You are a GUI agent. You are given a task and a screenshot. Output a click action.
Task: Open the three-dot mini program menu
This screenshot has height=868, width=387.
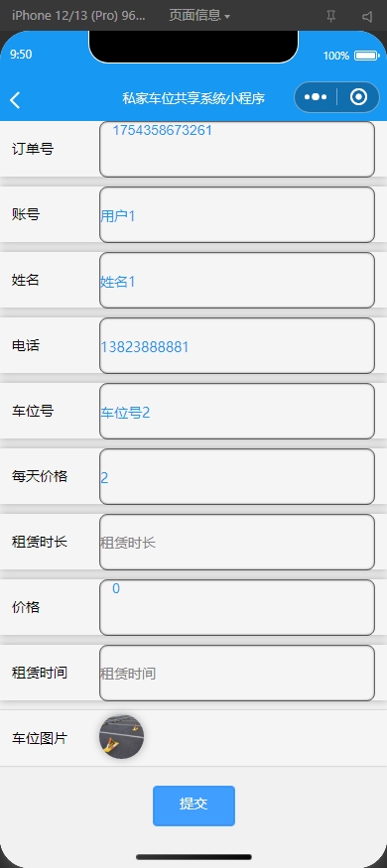(316, 97)
